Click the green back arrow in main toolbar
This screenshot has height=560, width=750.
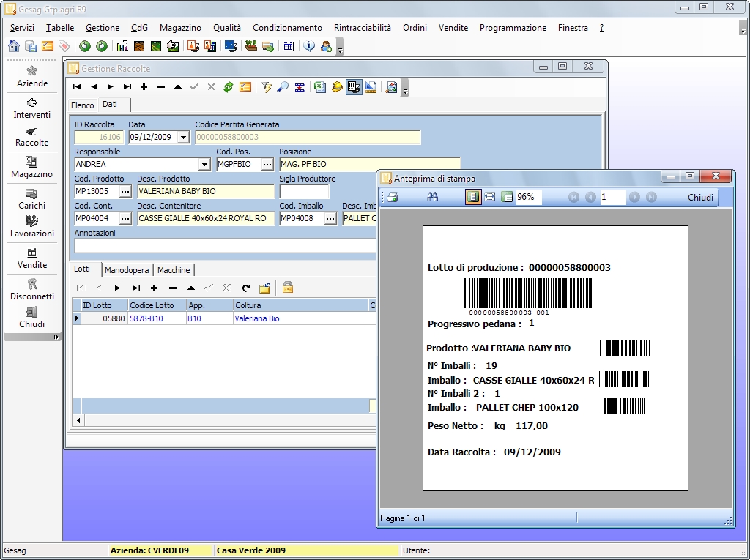coord(85,46)
